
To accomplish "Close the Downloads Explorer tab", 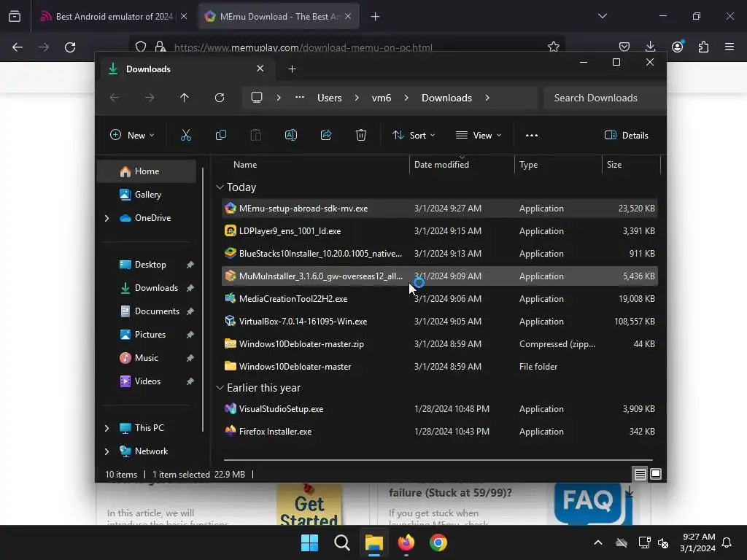I will click(x=260, y=69).
